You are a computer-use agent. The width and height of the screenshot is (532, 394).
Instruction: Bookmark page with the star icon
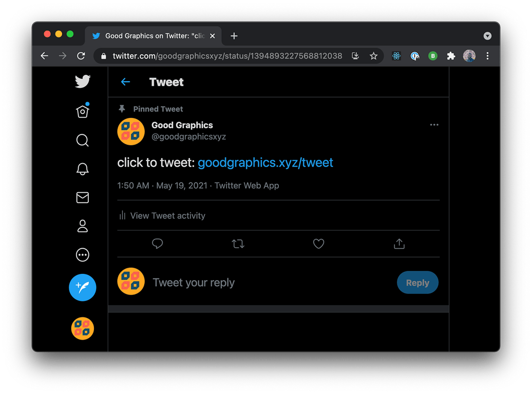pos(373,56)
